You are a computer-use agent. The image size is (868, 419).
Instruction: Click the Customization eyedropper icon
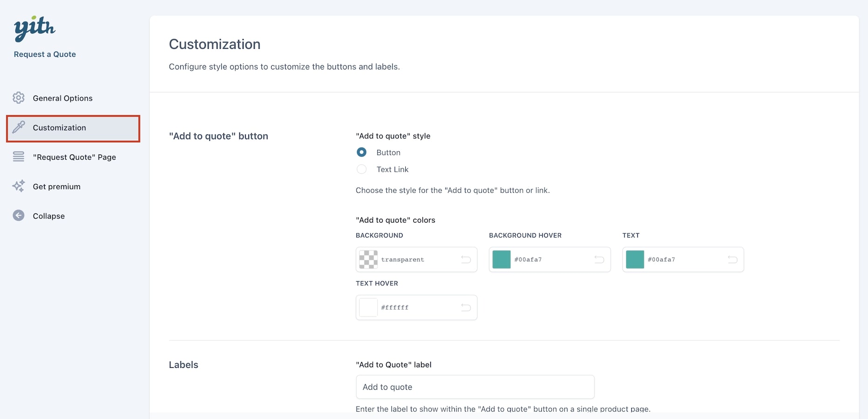(x=19, y=127)
